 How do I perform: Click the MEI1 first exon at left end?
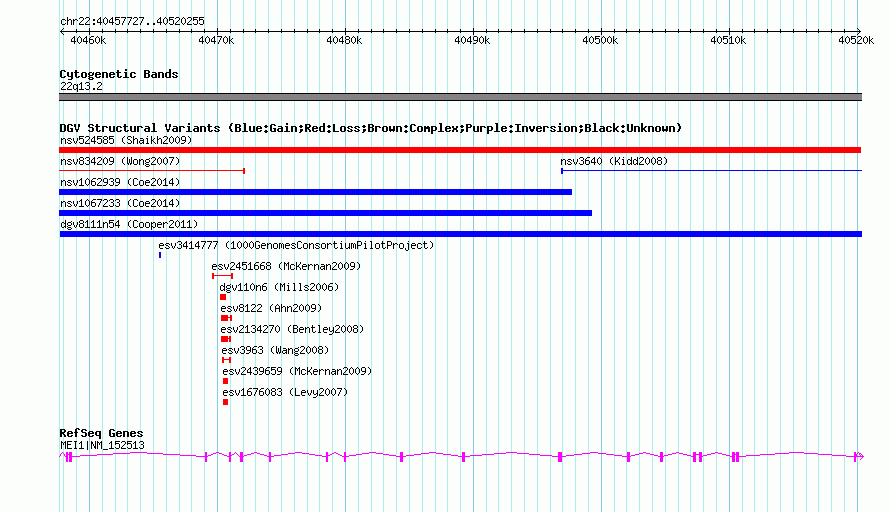point(69,457)
